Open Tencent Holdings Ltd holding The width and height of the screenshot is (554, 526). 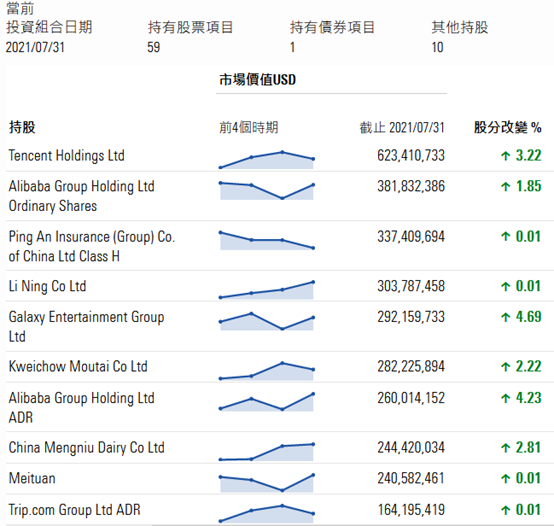(x=66, y=156)
